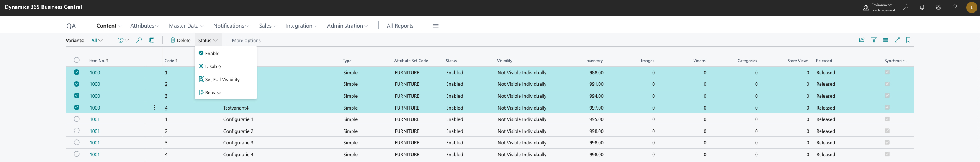Click the Attribute Set Code column header
Image resolution: width=980 pixels, height=162 pixels.
point(411,61)
